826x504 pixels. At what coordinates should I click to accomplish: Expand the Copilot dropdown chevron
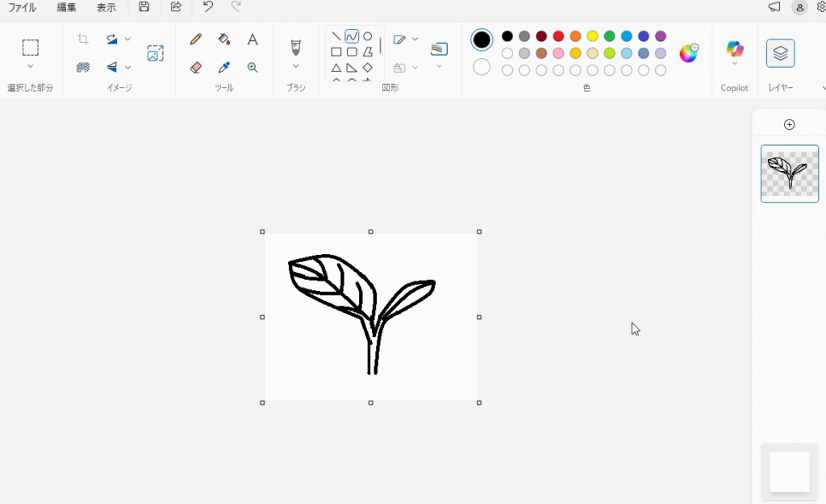click(x=735, y=63)
